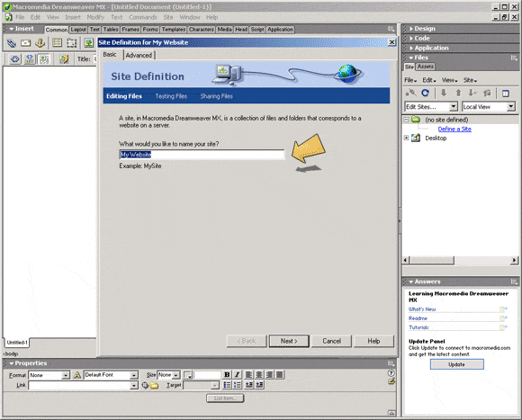This screenshot has height=420, width=522.
Task: Collapse the Answers panel
Action: point(411,281)
